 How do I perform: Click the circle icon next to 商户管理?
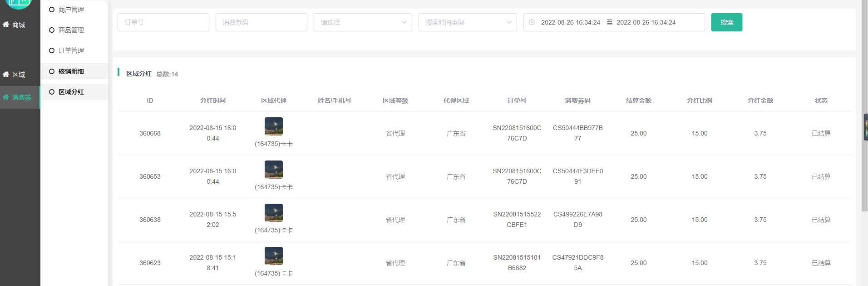52,10
